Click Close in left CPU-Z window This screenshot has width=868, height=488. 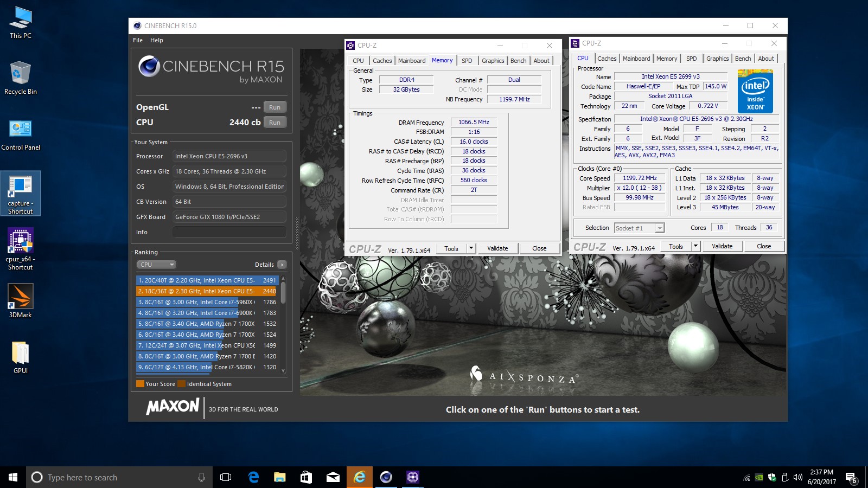[539, 248]
